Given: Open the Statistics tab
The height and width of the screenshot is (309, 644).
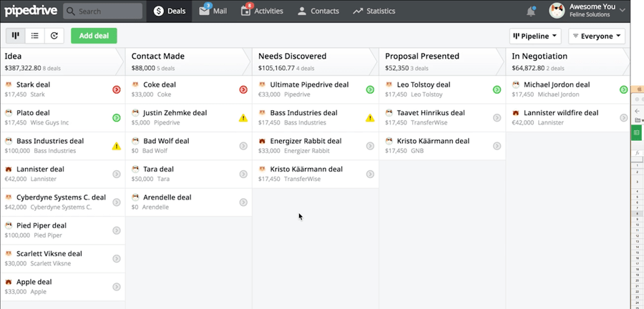Looking at the screenshot, I should (x=374, y=11).
